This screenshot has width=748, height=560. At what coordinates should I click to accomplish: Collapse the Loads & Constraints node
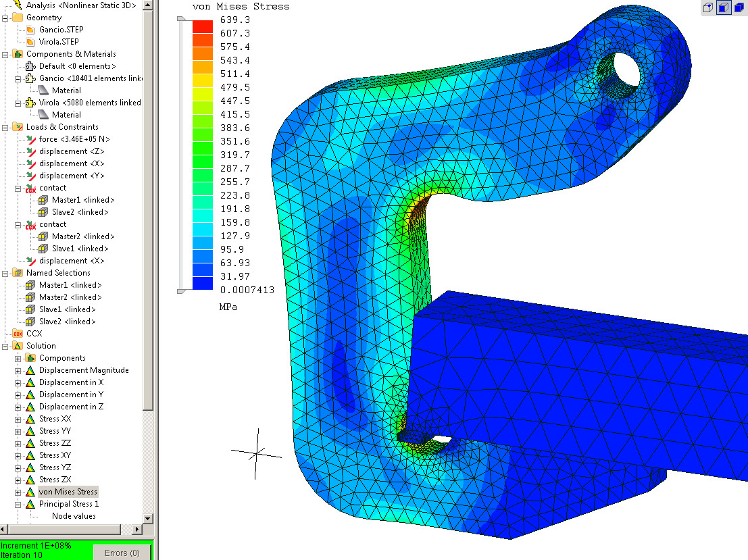point(5,128)
